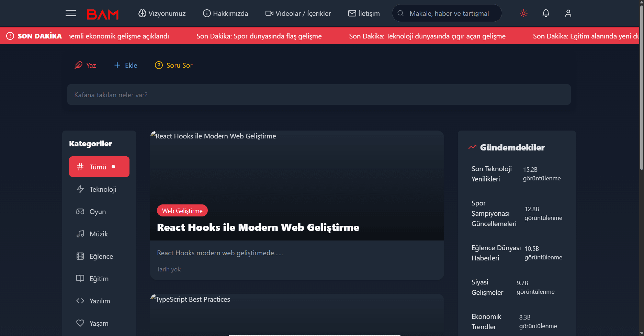Click the Yaz write button

point(86,65)
